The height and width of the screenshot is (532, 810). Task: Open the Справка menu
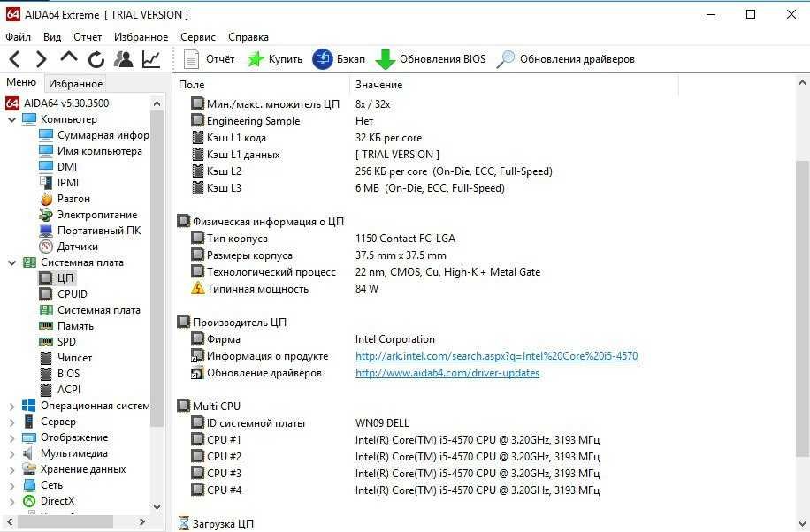click(x=248, y=37)
